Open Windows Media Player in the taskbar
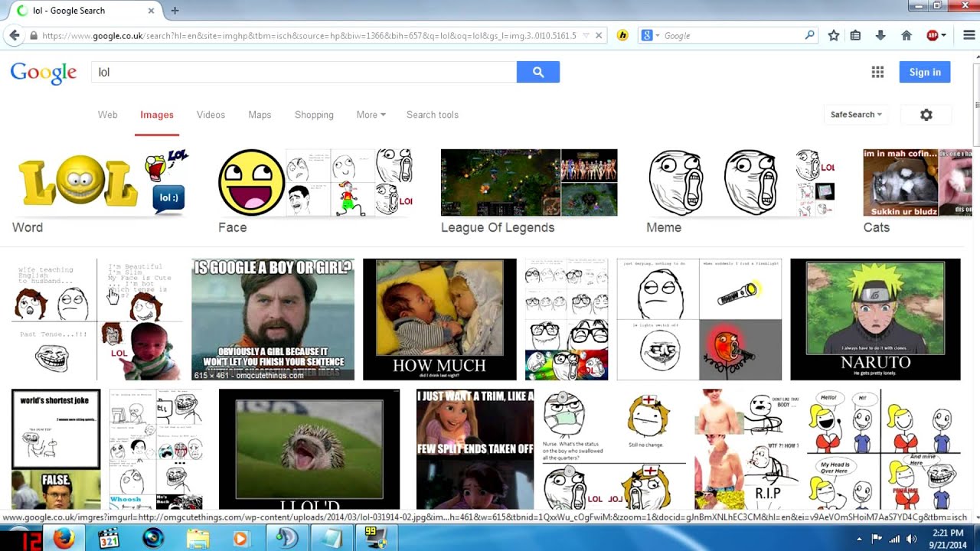The height and width of the screenshot is (551, 980). pyautogui.click(x=240, y=538)
